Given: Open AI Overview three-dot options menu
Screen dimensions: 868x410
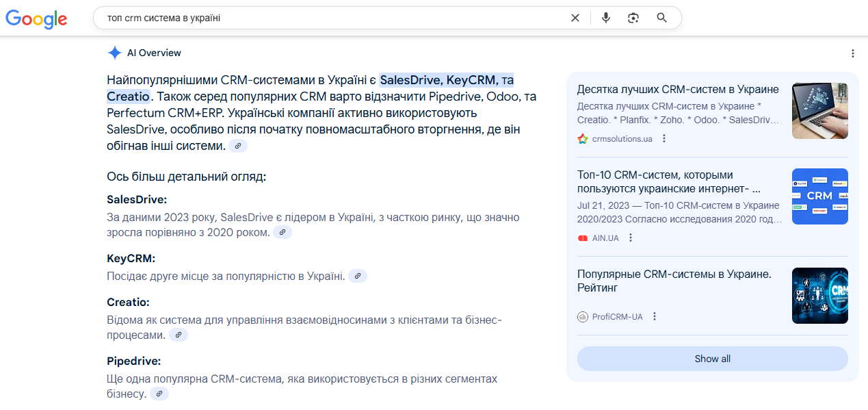Looking at the screenshot, I should (852, 53).
